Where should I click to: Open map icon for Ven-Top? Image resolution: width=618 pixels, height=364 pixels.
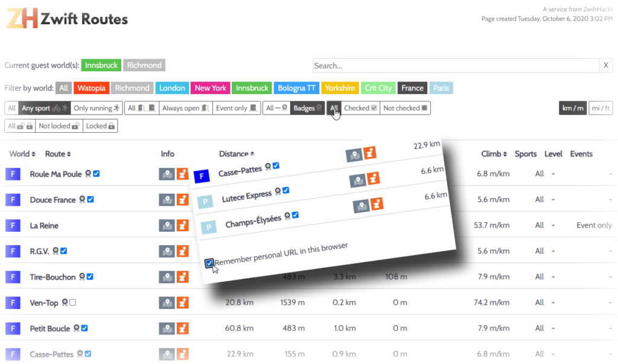(x=167, y=303)
